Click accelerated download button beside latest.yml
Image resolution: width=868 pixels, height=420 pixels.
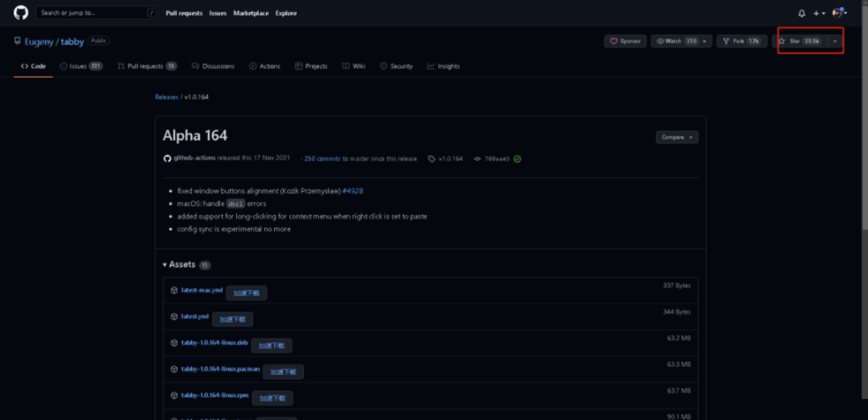pos(232,320)
